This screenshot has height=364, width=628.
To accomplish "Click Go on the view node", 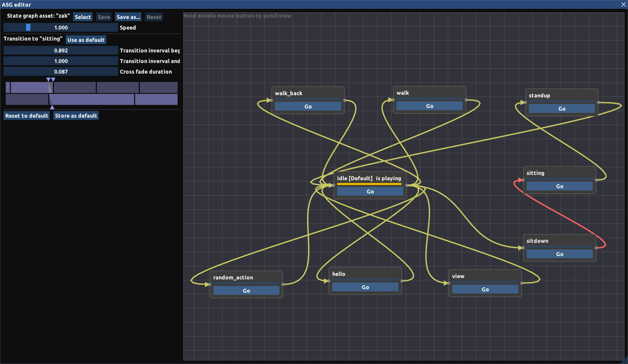I will point(485,289).
